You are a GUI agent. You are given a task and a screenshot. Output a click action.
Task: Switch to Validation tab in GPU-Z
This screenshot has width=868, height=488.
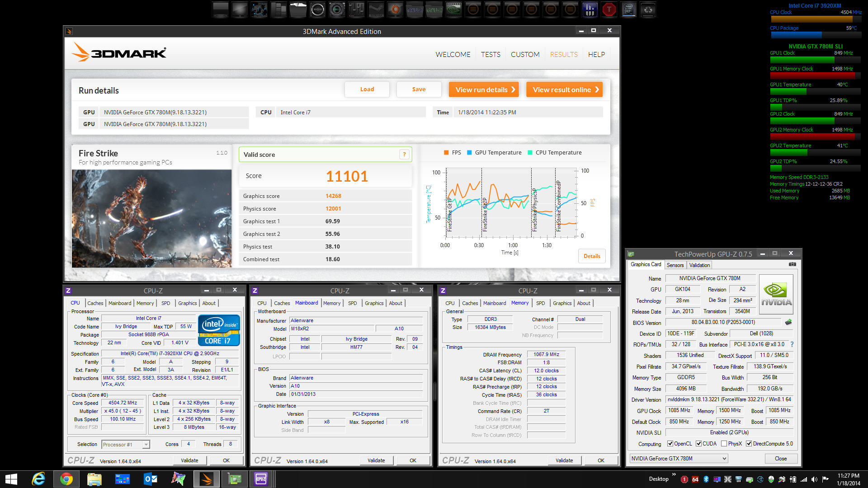pyautogui.click(x=699, y=265)
